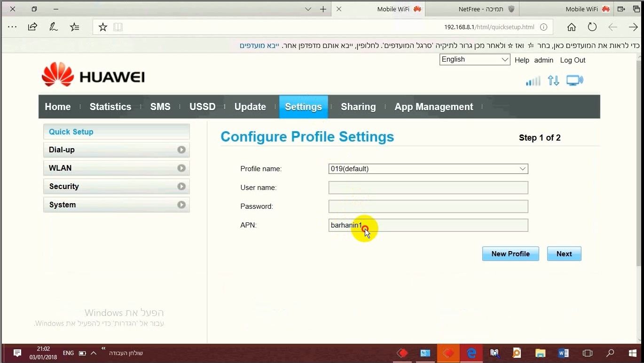Switch to Edge on the taskbar
This screenshot has width=644, height=363.
click(x=471, y=353)
